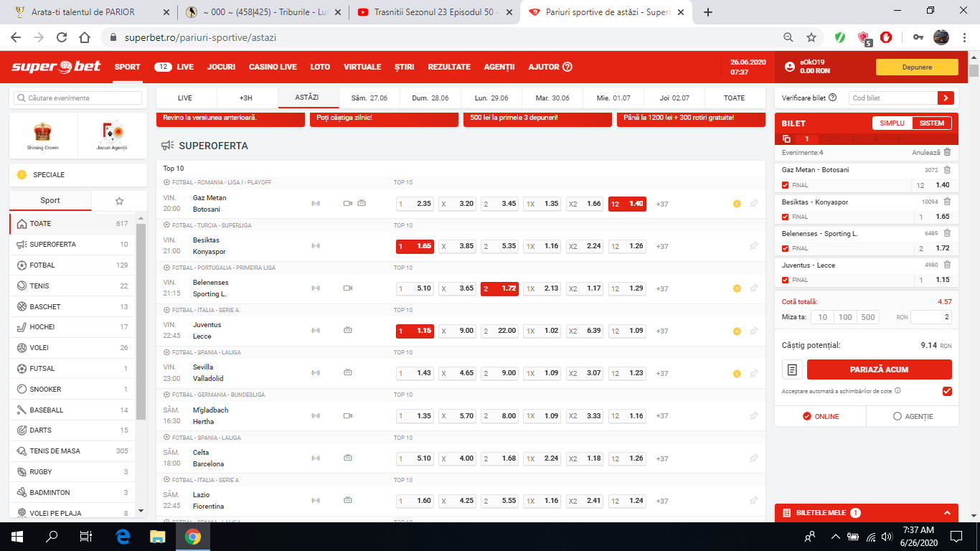
Task: Remove Gaz Metan - Botosani from bet slip
Action: [947, 170]
